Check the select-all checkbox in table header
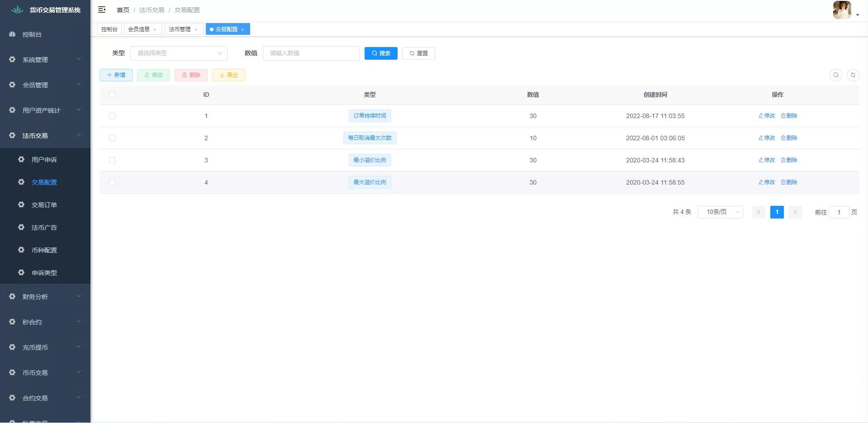Screen dimensions: 868x423 112,95
